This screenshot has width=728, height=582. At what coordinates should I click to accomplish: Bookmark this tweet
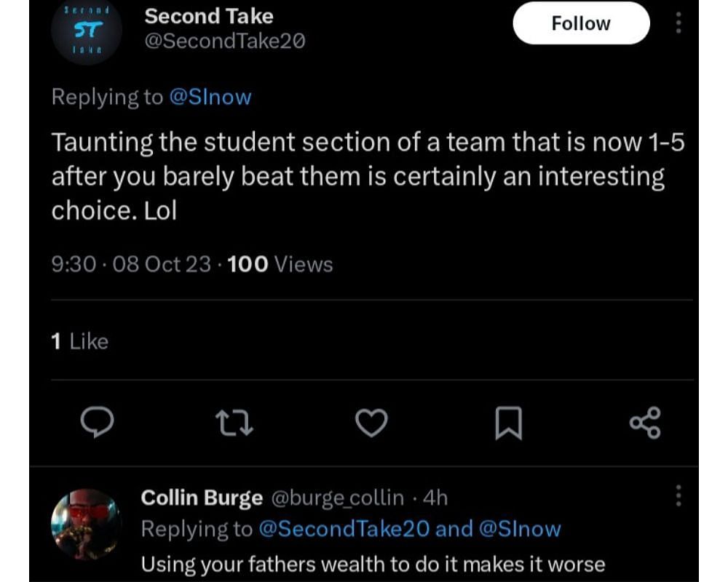508,423
